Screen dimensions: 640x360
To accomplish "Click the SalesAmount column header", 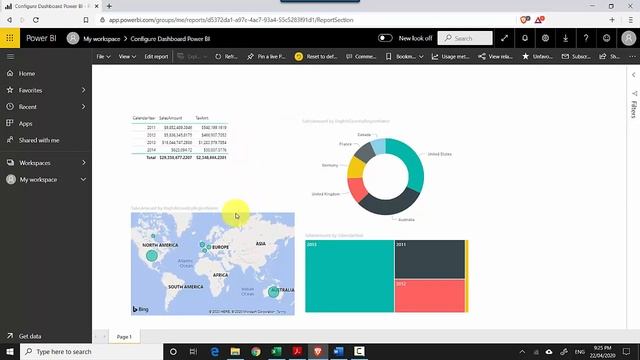I will [171, 118].
